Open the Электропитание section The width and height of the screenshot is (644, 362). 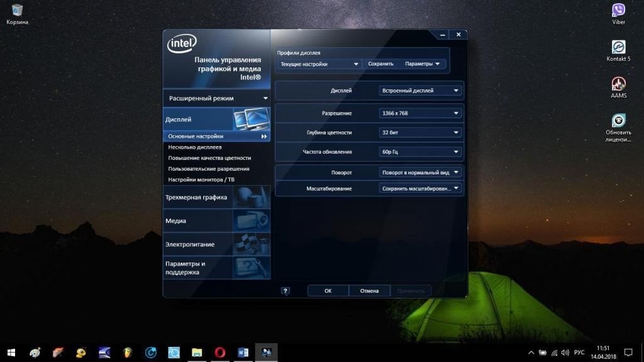coord(216,244)
